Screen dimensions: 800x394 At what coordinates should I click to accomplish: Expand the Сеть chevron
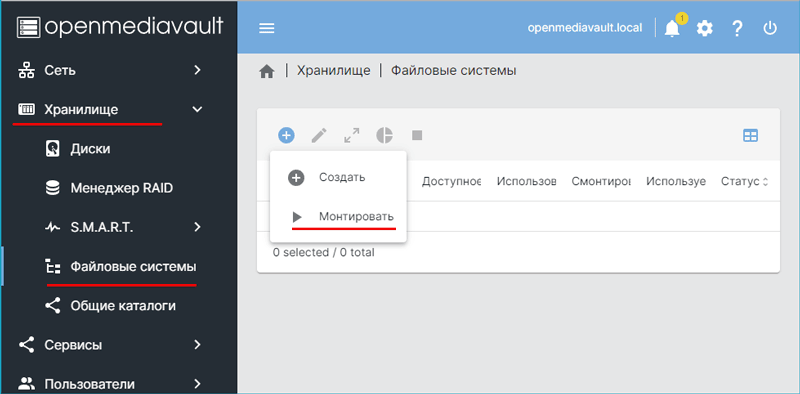click(197, 70)
